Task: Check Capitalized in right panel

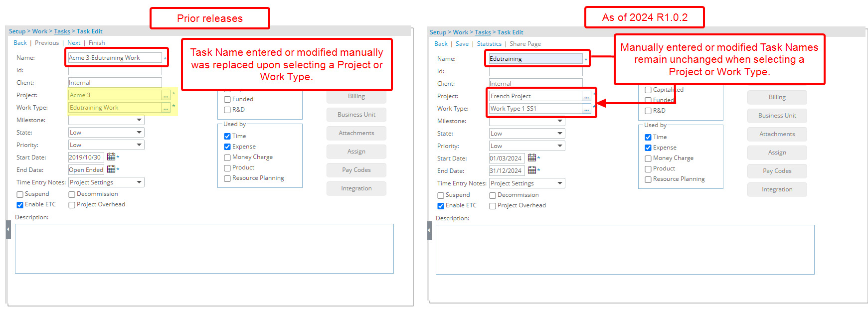Action: click(x=648, y=90)
